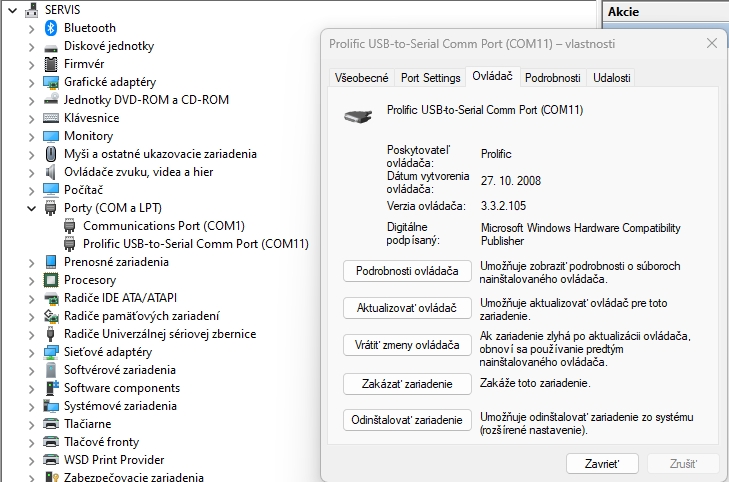Click the Communications Port (COM1) icon
The width and height of the screenshot is (729, 482).
pyautogui.click(x=70, y=226)
